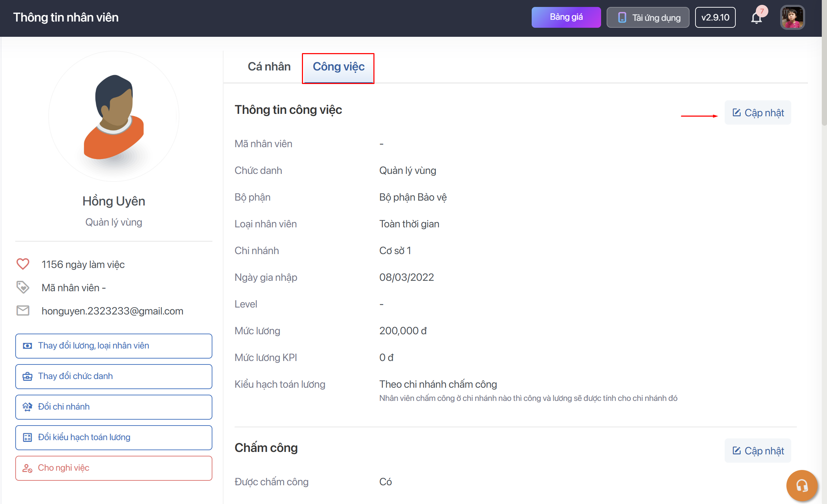This screenshot has width=827, height=504.
Task: Click Cập nhật in Chấm công section
Action: pos(758,451)
